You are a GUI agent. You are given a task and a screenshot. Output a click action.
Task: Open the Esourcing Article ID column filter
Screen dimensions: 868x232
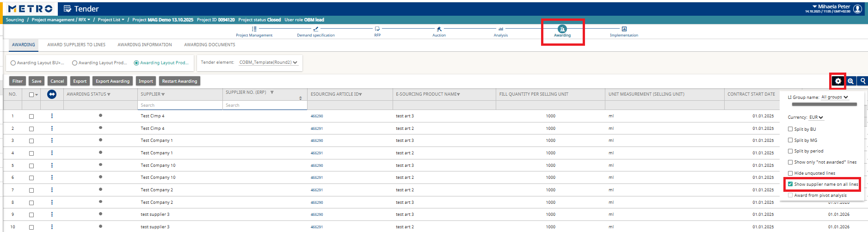pyautogui.click(x=360, y=94)
